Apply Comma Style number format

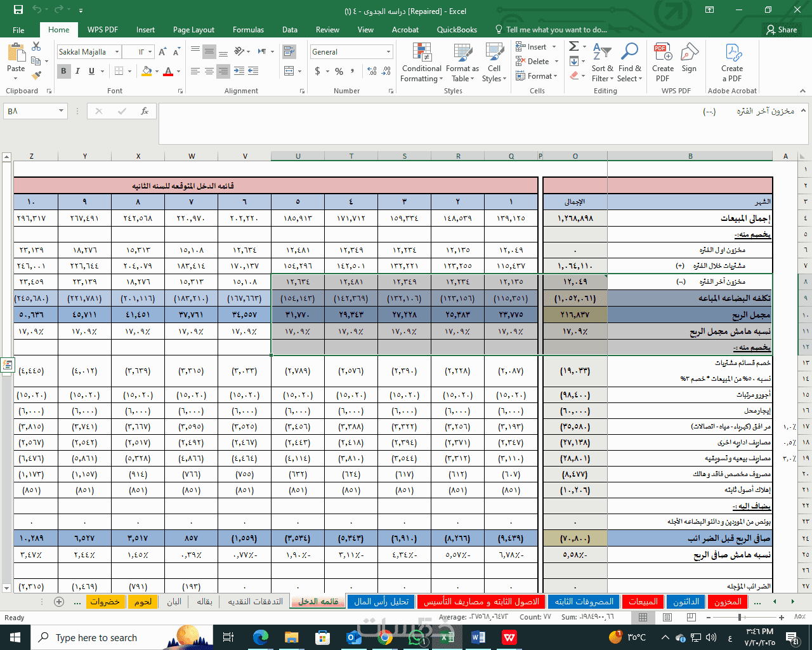point(353,71)
